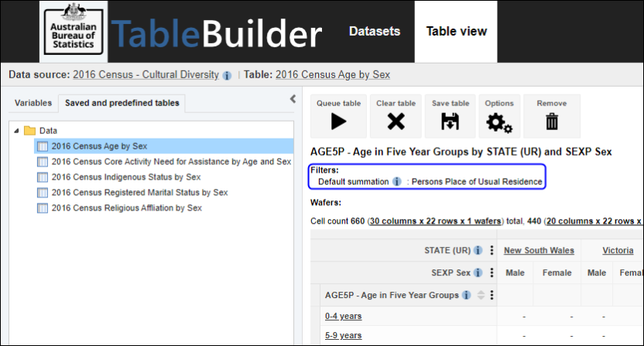The width and height of the screenshot is (644, 346).
Task: Click the Victoria column header link
Action: click(618, 250)
